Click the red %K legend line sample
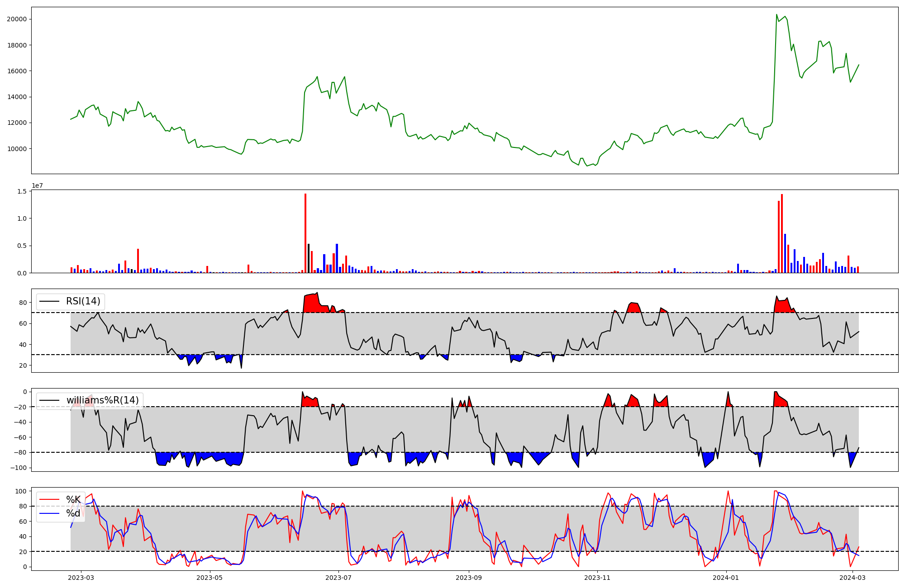Viewport: 905px width, 588px height. [49, 500]
